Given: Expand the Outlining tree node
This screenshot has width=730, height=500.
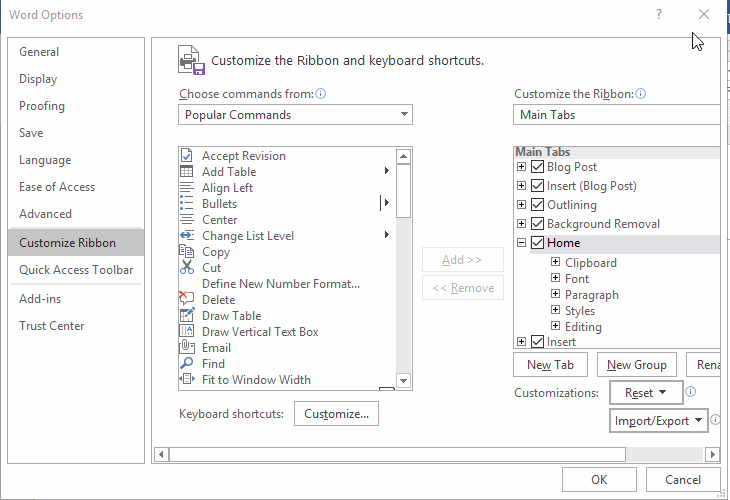Looking at the screenshot, I should [x=521, y=204].
